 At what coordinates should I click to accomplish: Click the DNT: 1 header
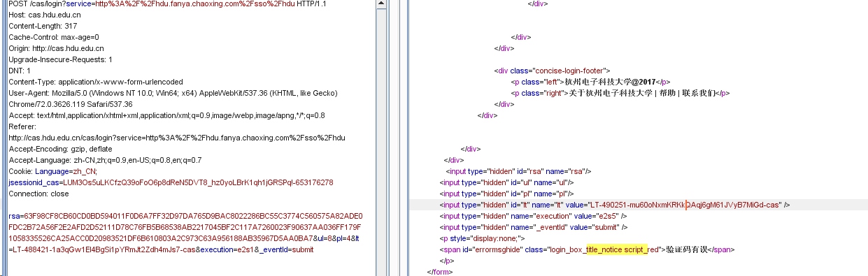pyautogui.click(x=20, y=71)
